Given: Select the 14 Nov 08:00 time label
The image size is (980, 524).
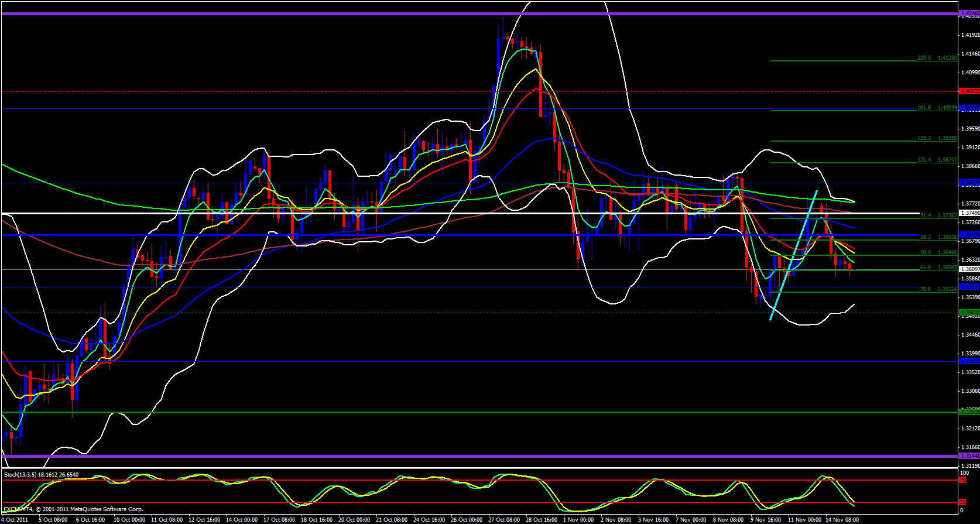Looking at the screenshot, I should pos(842,519).
